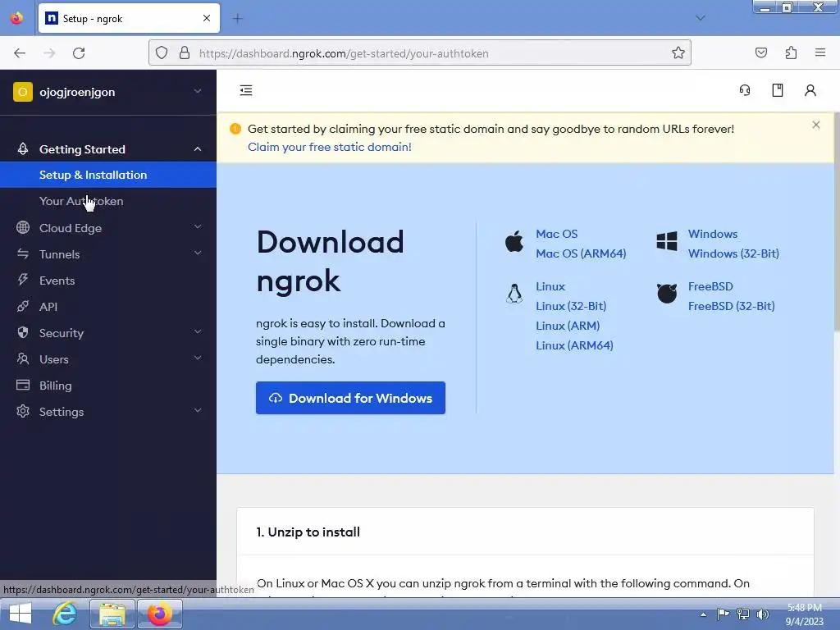The height and width of the screenshot is (630, 840).
Task: Click the padlock site security icon
Action: [185, 52]
